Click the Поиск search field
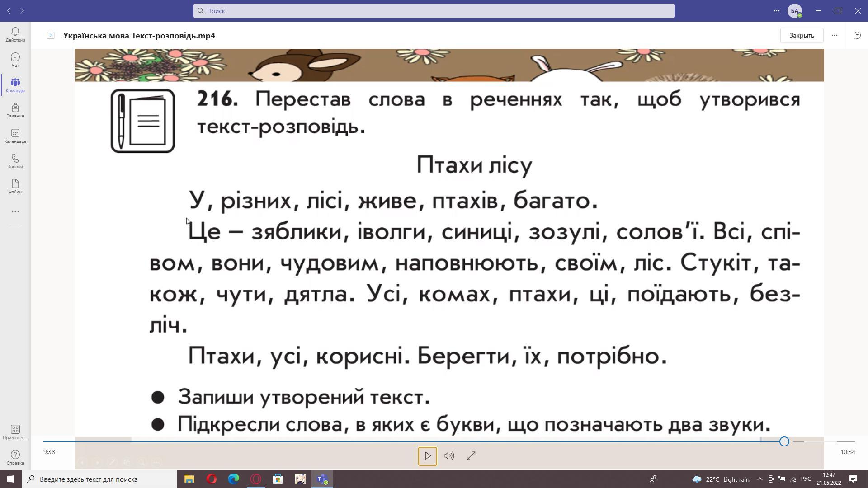Image resolution: width=868 pixels, height=488 pixels. coord(434,11)
